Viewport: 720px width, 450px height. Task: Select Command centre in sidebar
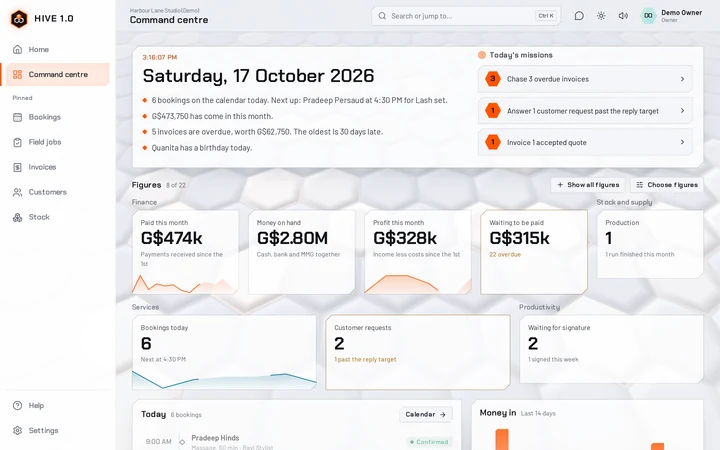coord(57,74)
